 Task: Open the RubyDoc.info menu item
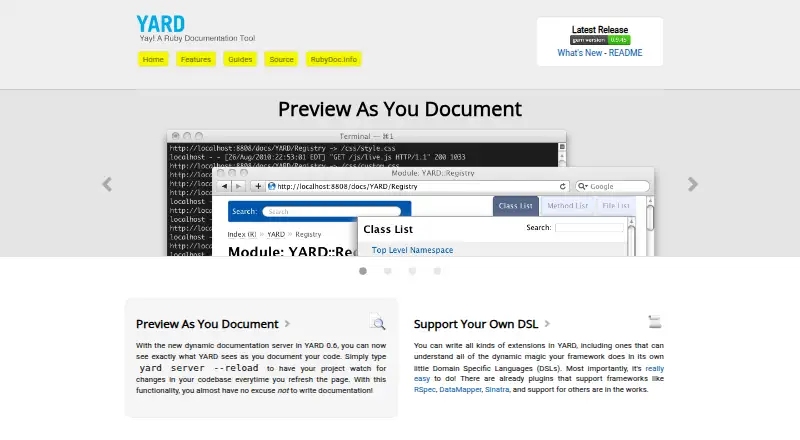(x=334, y=59)
